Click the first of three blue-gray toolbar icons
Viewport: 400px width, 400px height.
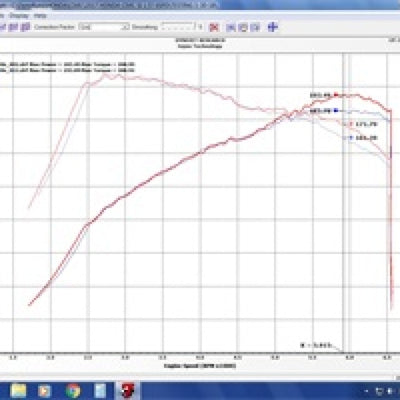pyautogui.click(x=231, y=27)
